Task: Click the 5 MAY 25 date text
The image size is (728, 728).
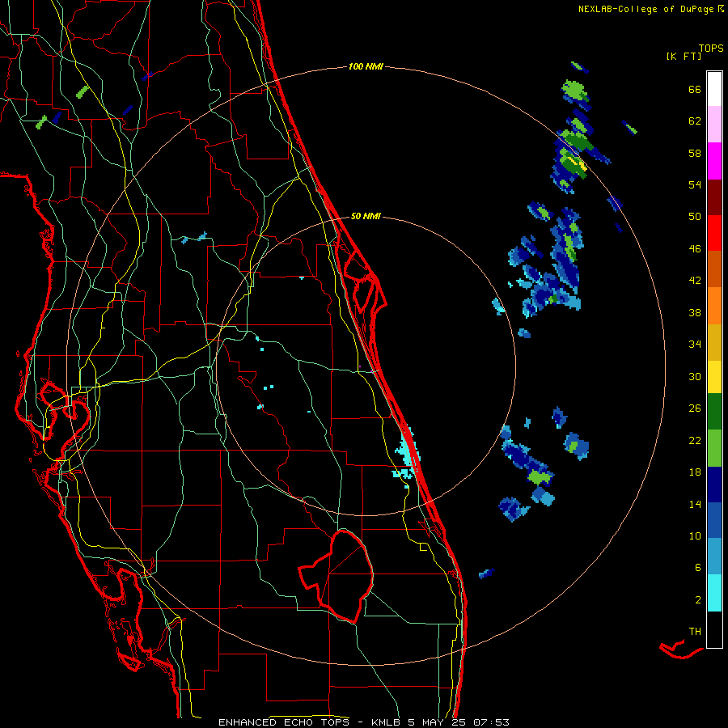Action: pos(437,722)
